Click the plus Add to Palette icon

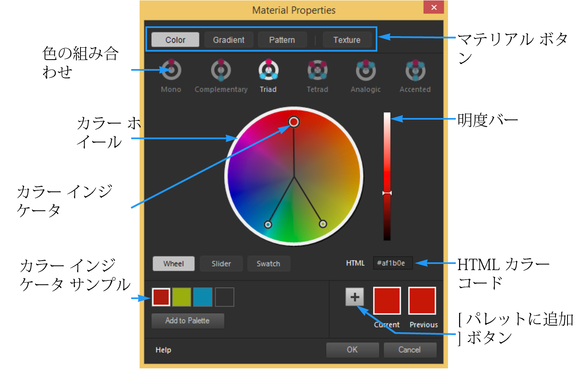tap(355, 297)
